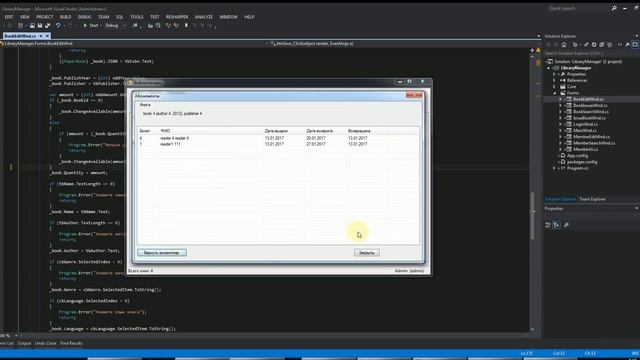The height and width of the screenshot is (360, 640).
Task: Open the PROJECT menu
Action: pos(44,17)
